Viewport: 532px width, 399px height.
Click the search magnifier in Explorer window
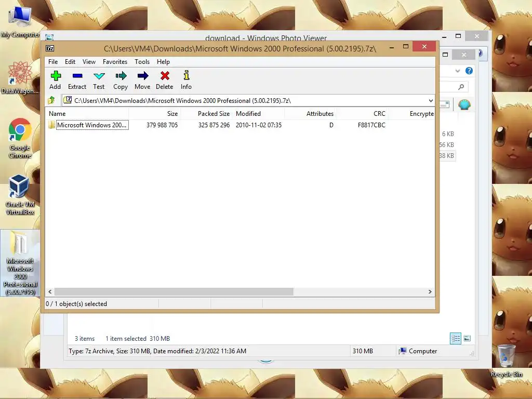coord(461,87)
